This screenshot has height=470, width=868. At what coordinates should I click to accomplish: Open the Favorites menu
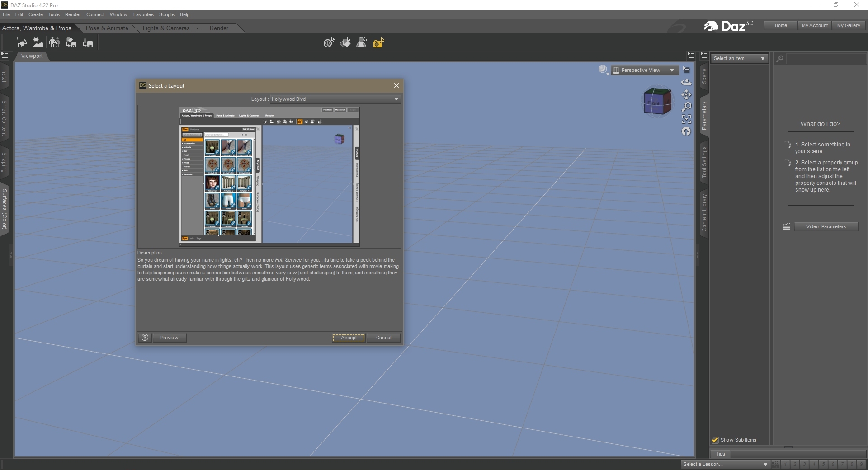(143, 14)
